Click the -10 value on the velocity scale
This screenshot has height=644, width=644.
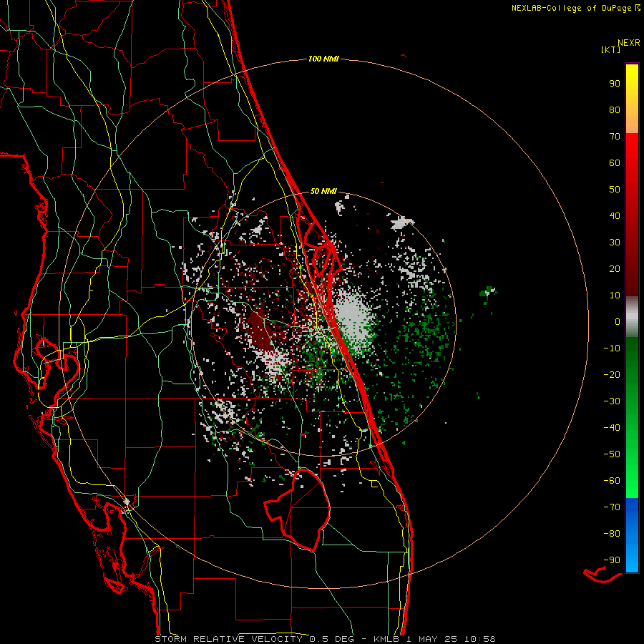(612, 348)
